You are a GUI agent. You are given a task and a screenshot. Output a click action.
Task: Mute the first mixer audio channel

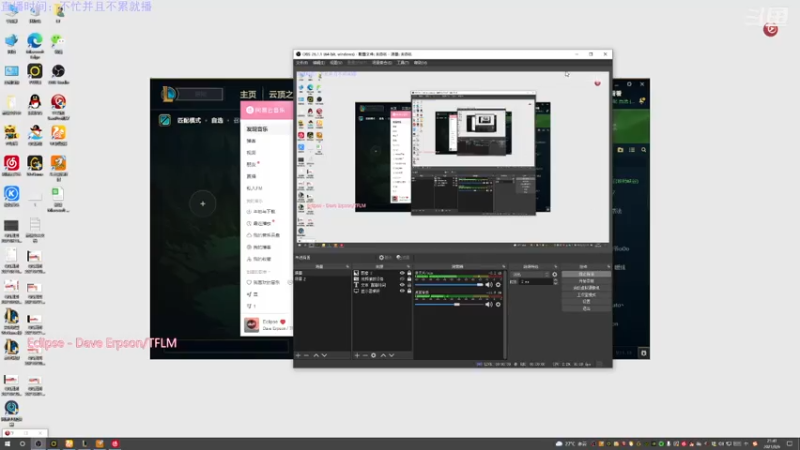pos(489,285)
